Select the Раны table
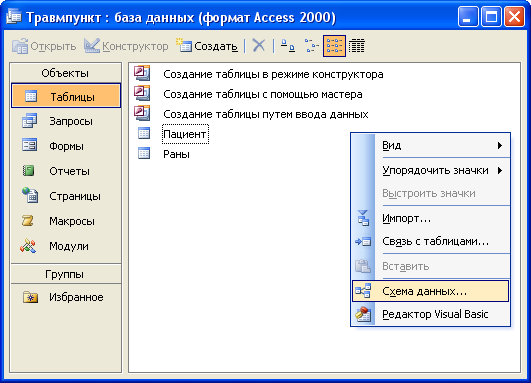This screenshot has height=383, width=531. pos(176,154)
